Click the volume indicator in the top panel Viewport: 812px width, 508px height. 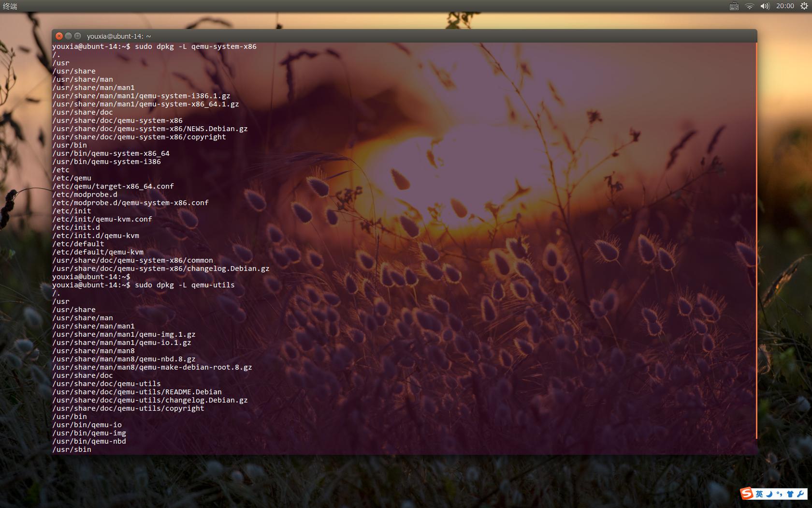coord(765,6)
